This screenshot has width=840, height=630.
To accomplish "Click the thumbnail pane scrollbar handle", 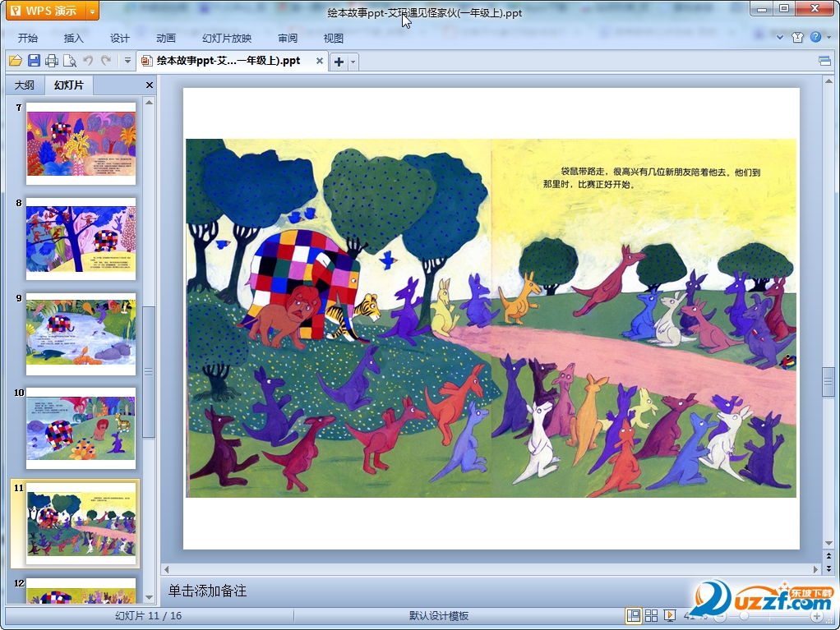I will pos(149,372).
